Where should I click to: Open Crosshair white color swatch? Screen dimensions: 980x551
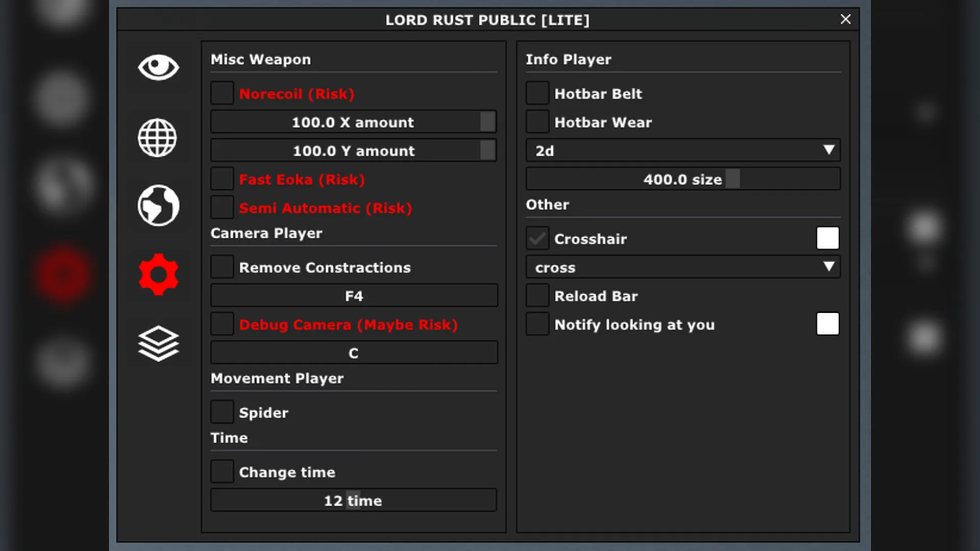tap(827, 238)
